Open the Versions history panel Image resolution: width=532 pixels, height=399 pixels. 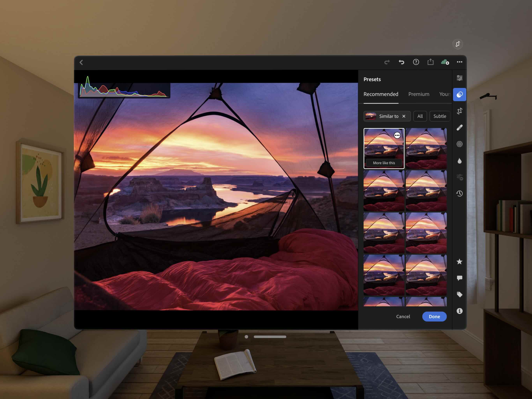tap(459, 194)
